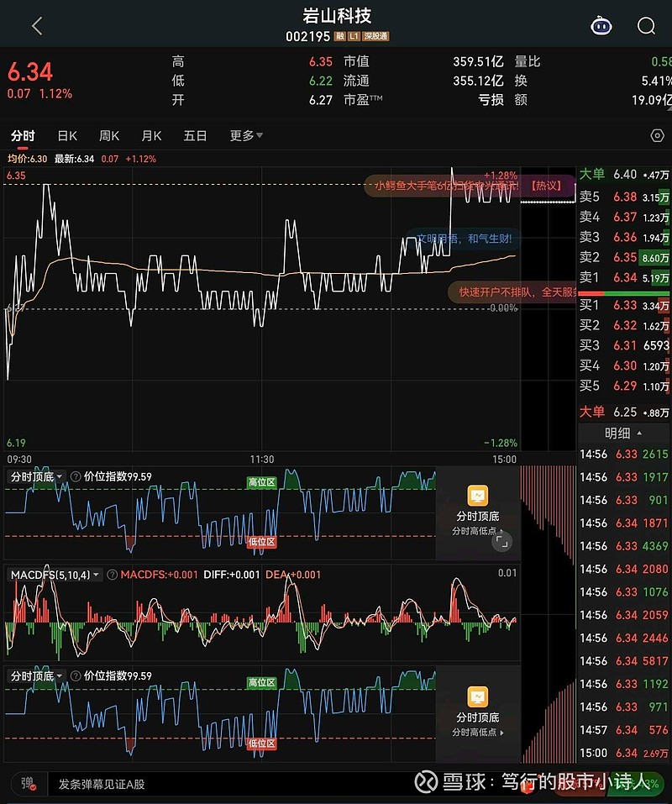Image resolution: width=672 pixels, height=804 pixels.
Task: Tap the 卖2 6.35 order row
Action: coord(624,257)
